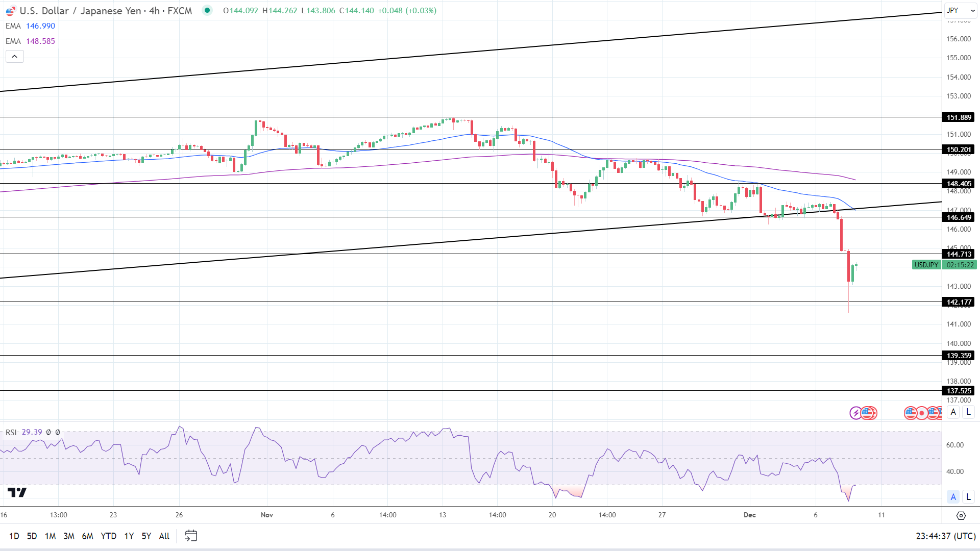Select the YTD date range
Screen dimensions: 980x551
coord(108,536)
